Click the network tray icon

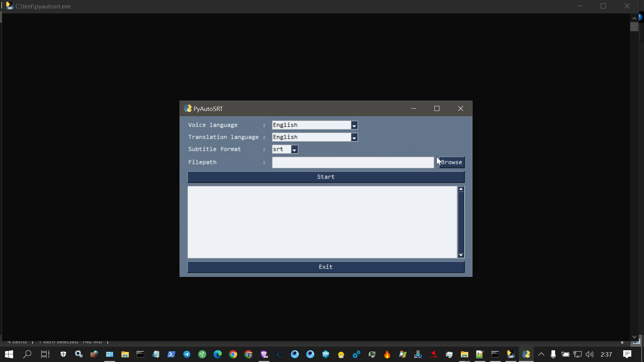point(577,354)
